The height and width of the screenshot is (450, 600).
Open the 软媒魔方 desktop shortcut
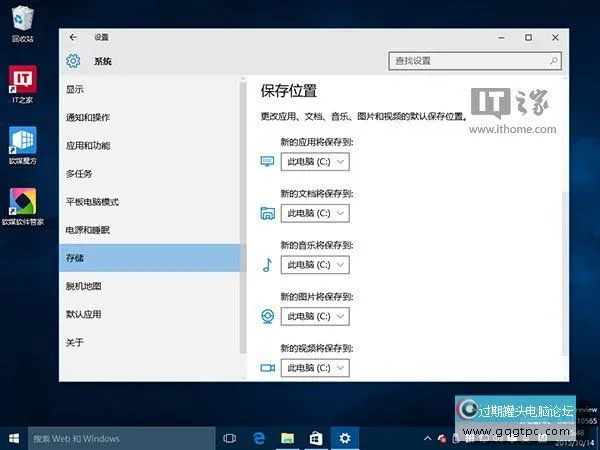click(x=22, y=141)
